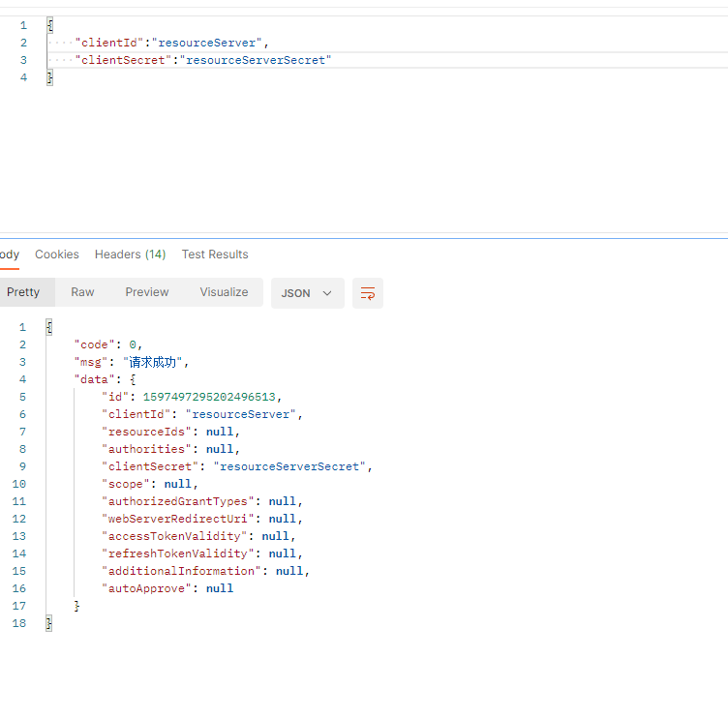Select the Pretty view mode

tap(23, 292)
